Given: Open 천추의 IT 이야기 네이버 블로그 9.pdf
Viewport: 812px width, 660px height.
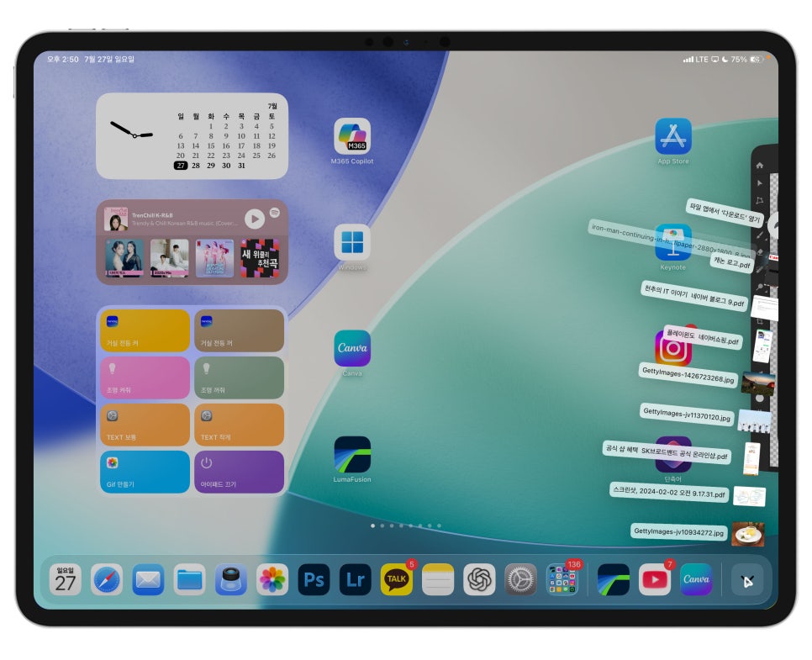Looking at the screenshot, I should (x=694, y=296).
